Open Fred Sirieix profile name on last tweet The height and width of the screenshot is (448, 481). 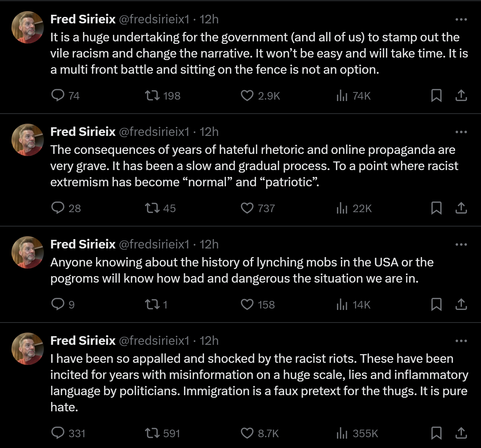pos(83,340)
